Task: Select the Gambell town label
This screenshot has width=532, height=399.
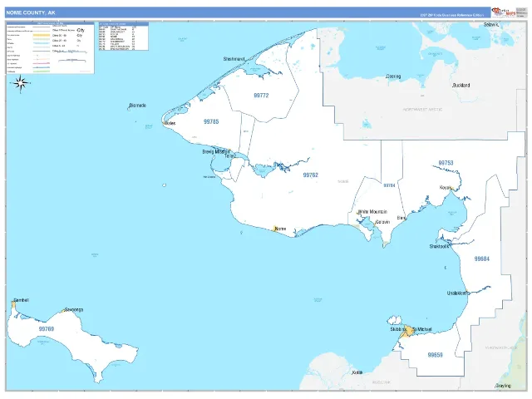Action: pos(22,300)
